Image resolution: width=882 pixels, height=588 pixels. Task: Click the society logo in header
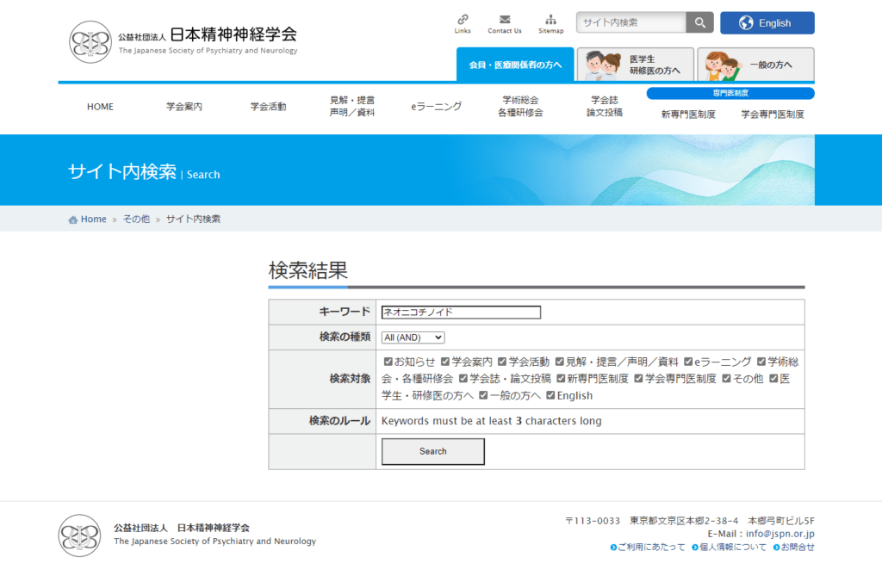tap(90, 41)
